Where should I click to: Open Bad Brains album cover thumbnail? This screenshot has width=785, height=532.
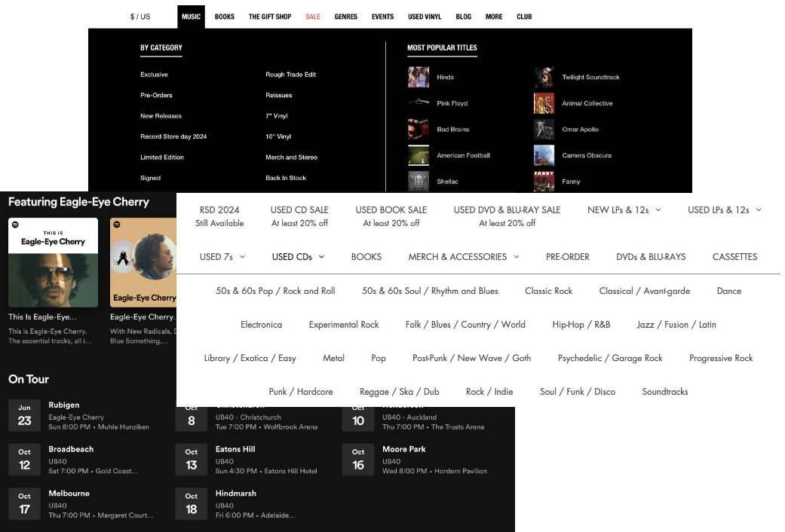tap(418, 129)
